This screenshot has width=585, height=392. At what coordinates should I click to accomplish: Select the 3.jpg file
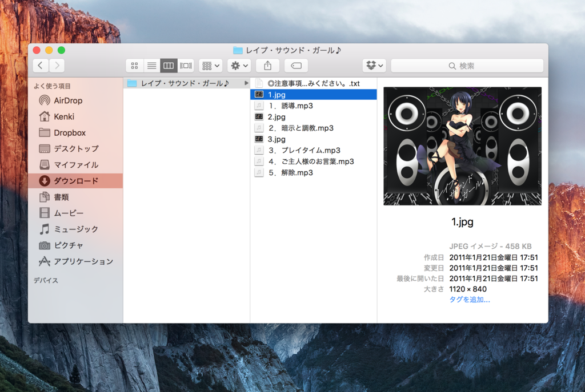pyautogui.click(x=314, y=139)
